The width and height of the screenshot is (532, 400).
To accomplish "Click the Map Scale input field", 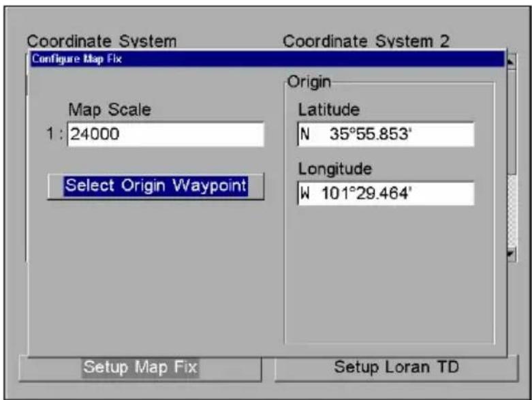I will (166, 134).
